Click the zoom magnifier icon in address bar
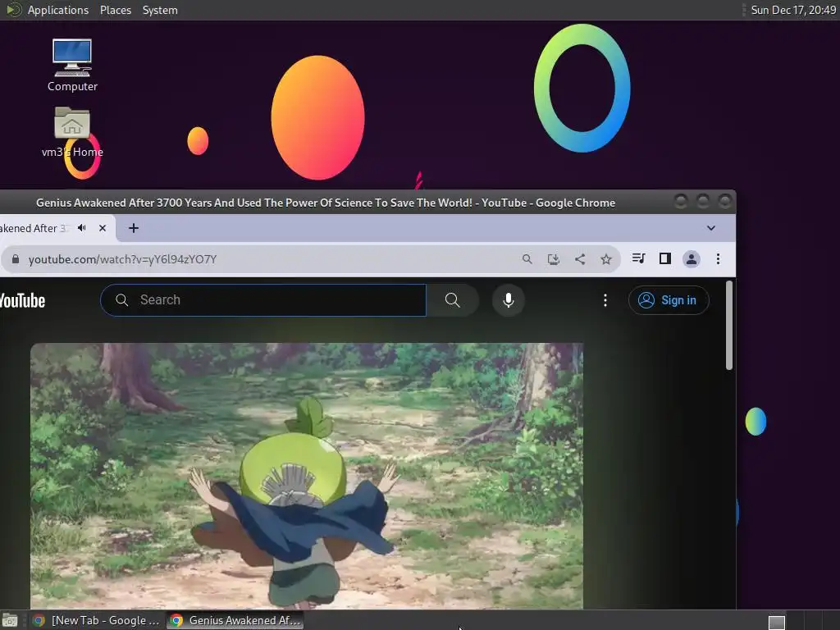 [527, 259]
